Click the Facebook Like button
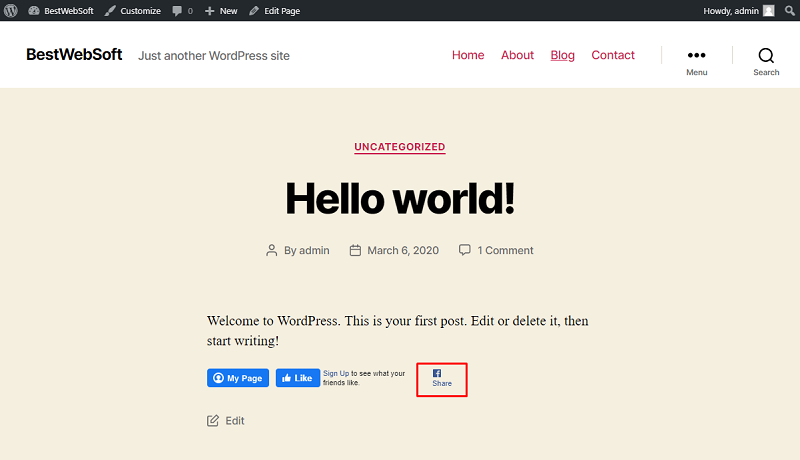 pos(297,378)
